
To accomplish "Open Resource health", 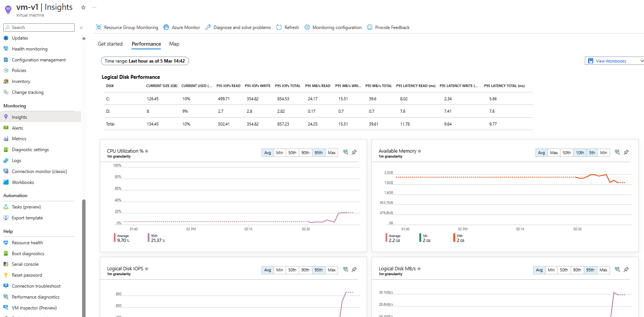I will click(x=27, y=243).
